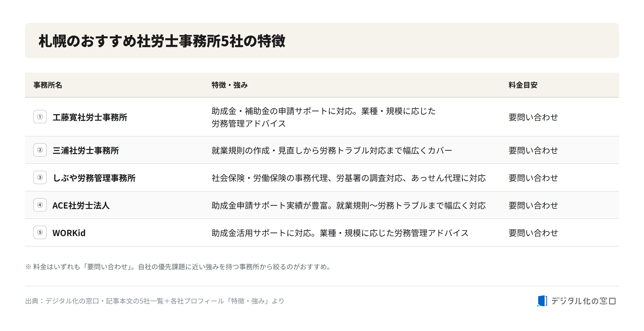The image size is (644, 331).
Task: Click the 出典 source citation line
Action: (155, 301)
